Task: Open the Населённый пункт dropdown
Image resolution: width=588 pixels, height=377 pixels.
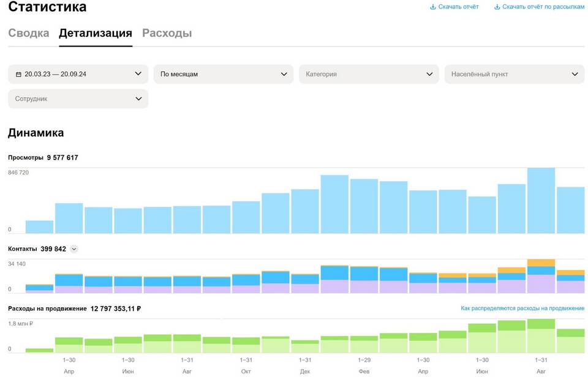Action: point(514,74)
